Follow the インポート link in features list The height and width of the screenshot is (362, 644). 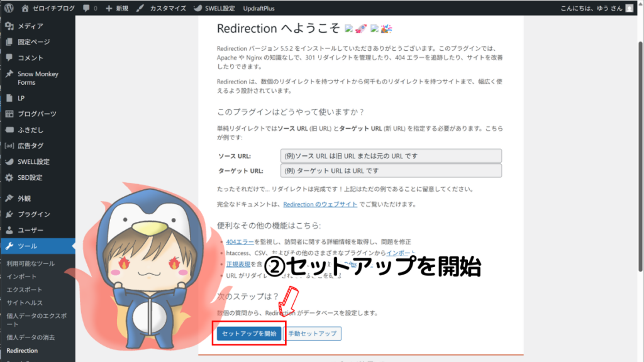tap(401, 253)
